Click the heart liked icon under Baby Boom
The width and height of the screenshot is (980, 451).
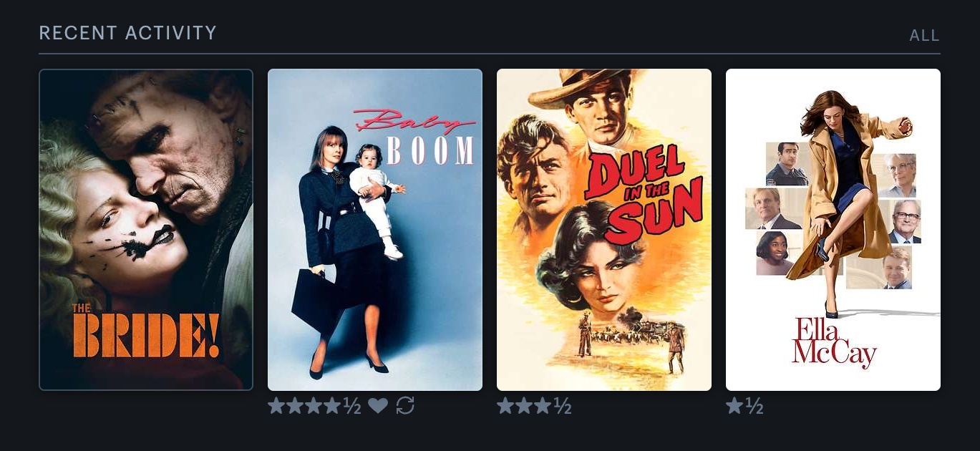click(x=378, y=407)
